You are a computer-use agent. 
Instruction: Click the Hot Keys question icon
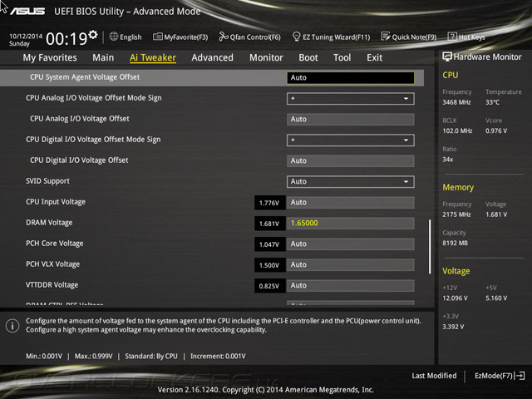pos(452,37)
